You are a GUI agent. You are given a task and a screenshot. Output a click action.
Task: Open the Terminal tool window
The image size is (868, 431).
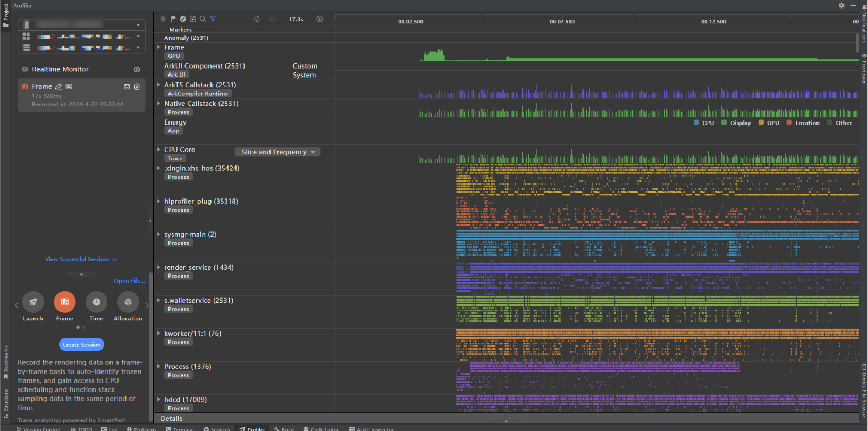click(x=180, y=428)
